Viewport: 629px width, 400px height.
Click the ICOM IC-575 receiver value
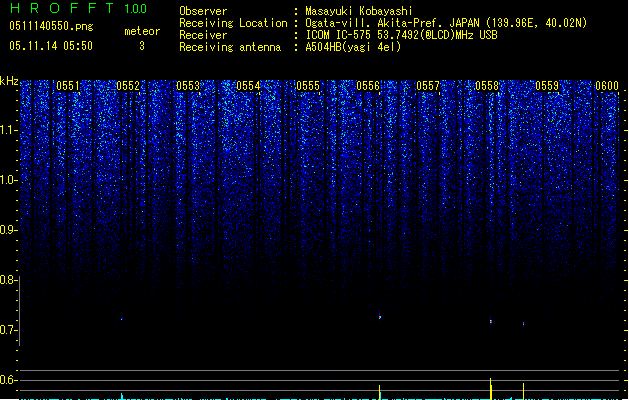[402, 35]
